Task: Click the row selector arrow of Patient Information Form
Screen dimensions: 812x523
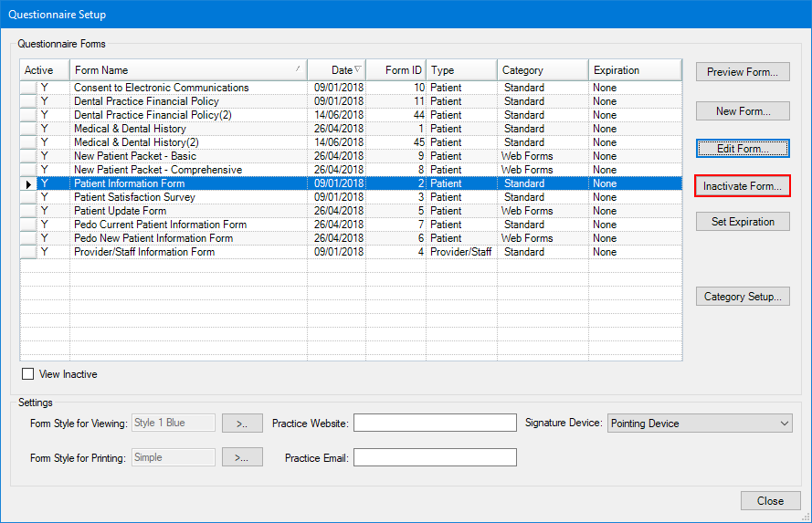Action: (x=28, y=183)
